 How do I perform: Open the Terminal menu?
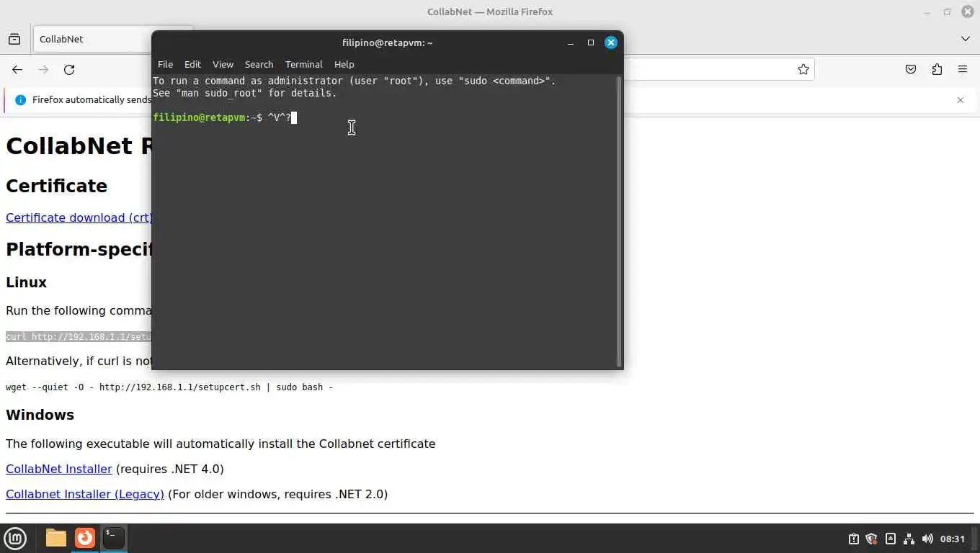(x=303, y=64)
